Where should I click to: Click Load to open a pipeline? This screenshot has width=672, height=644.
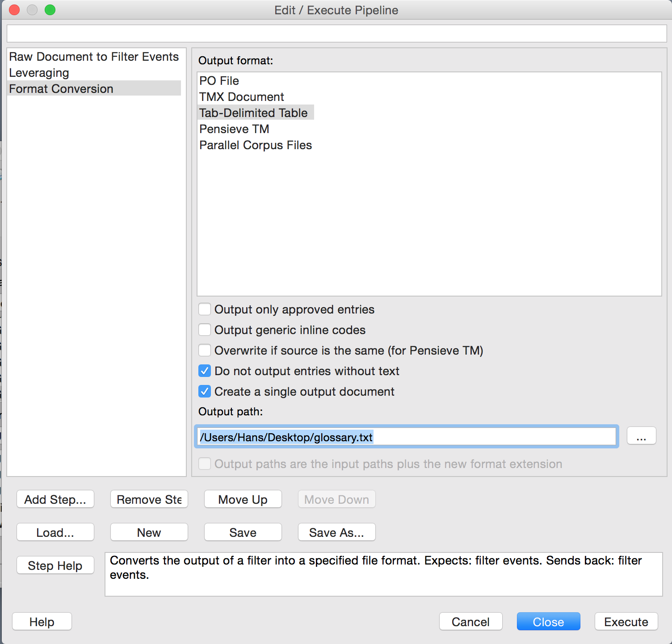click(x=55, y=532)
